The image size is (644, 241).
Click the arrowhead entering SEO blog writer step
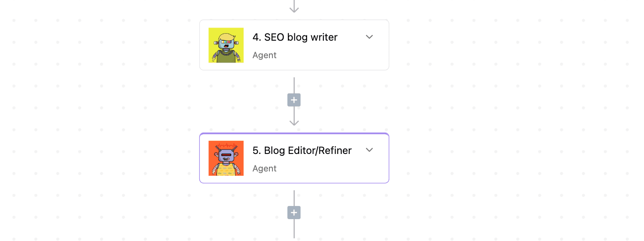pyautogui.click(x=294, y=9)
